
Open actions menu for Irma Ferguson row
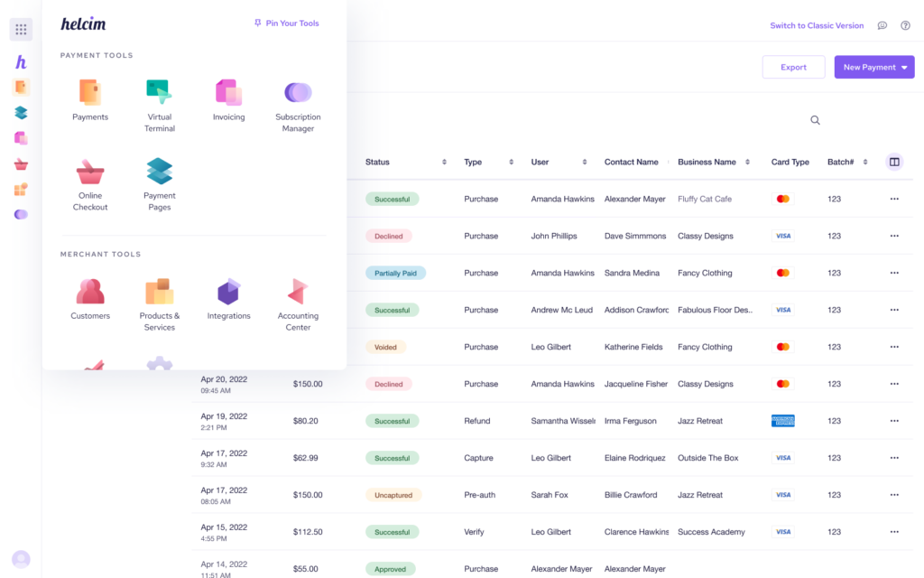point(894,421)
